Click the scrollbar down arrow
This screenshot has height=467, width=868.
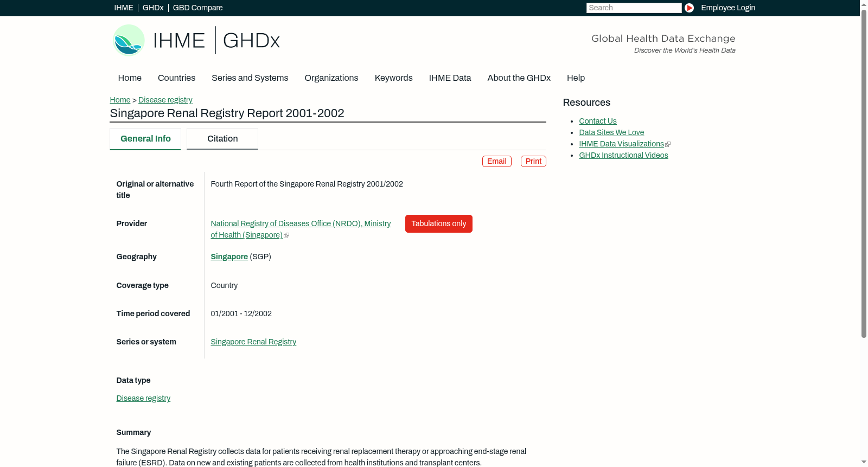pyautogui.click(x=864, y=462)
